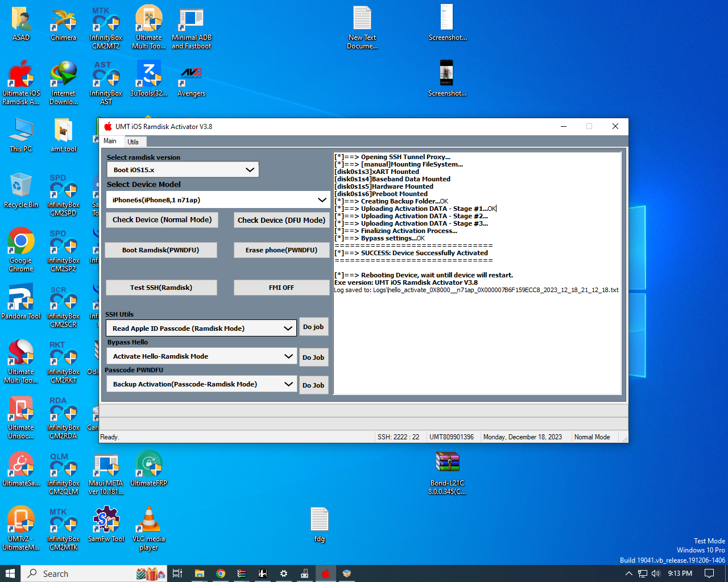
Task: Click the Windows taskbar Search box
Action: coord(80,573)
